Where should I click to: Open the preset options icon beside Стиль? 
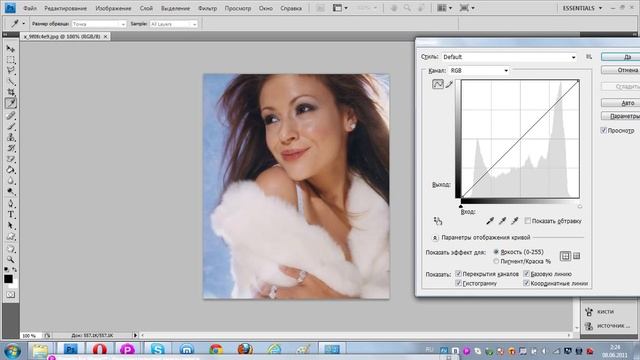tap(589, 57)
